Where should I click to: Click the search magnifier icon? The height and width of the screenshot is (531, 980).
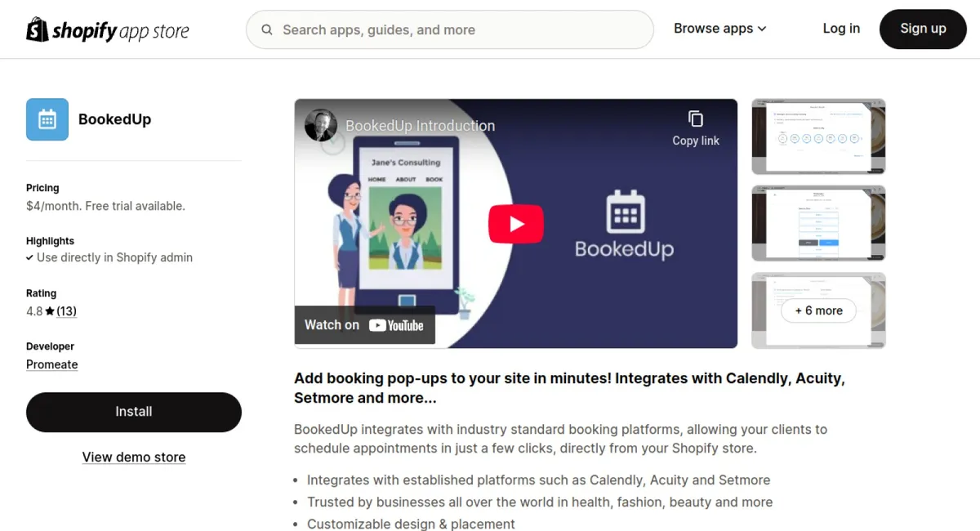(x=267, y=30)
